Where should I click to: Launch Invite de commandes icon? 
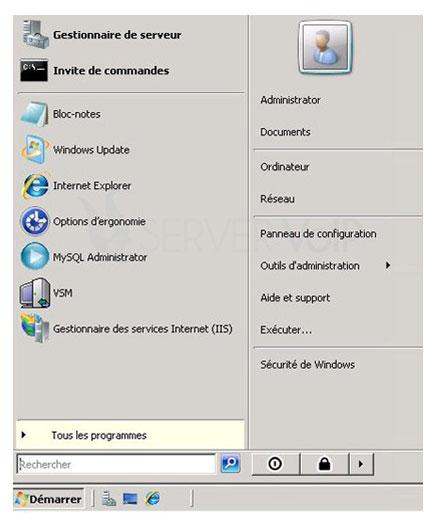[34, 70]
